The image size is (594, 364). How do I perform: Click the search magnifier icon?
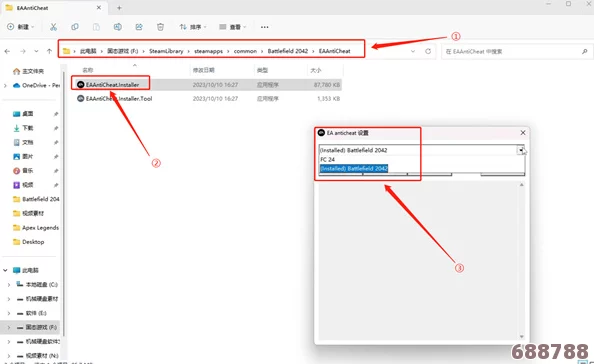pos(585,52)
